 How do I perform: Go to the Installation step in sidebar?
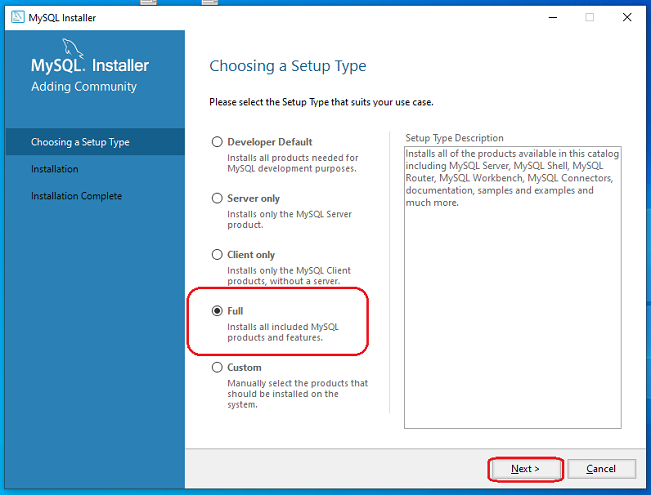[x=54, y=169]
